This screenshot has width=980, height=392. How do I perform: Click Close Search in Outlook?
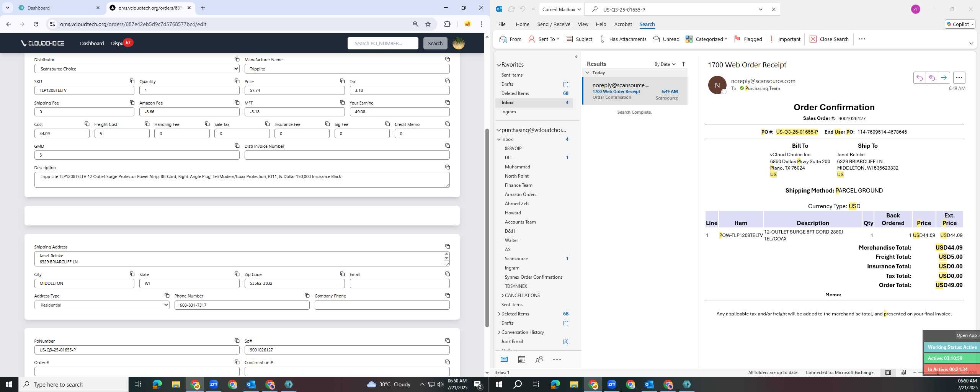pyautogui.click(x=829, y=39)
